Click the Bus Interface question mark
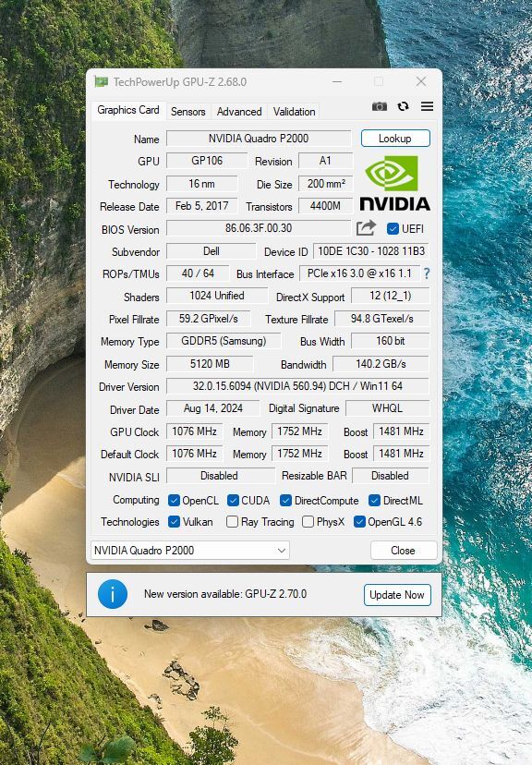The image size is (532, 765). coord(427,273)
